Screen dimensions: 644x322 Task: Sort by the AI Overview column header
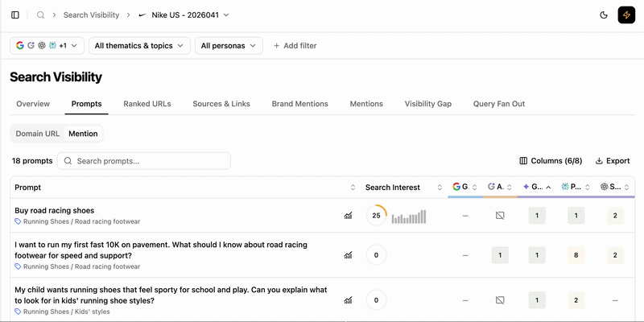[500, 188]
